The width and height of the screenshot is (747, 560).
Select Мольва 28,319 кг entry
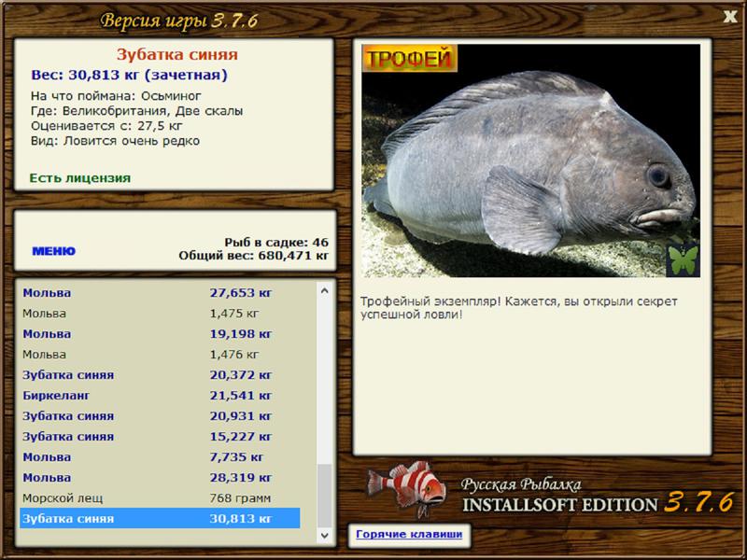(x=160, y=478)
